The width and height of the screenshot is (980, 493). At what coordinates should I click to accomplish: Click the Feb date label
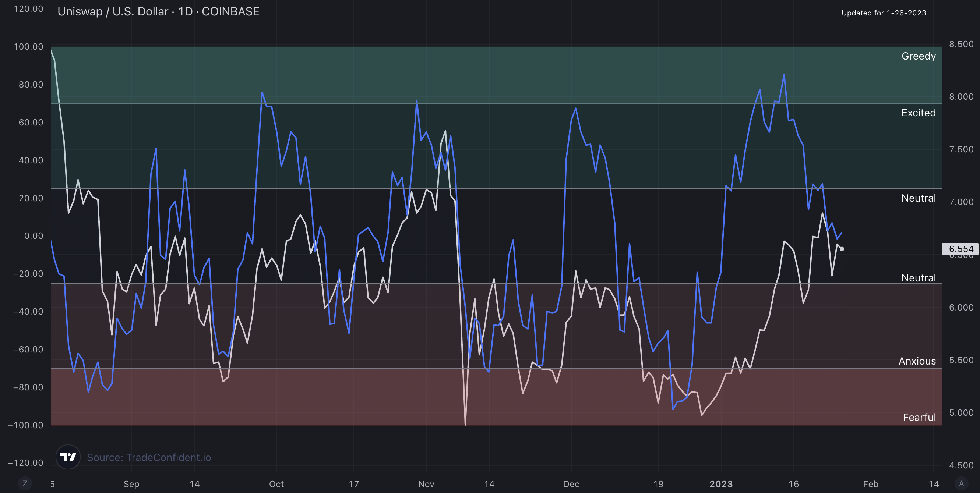click(870, 484)
